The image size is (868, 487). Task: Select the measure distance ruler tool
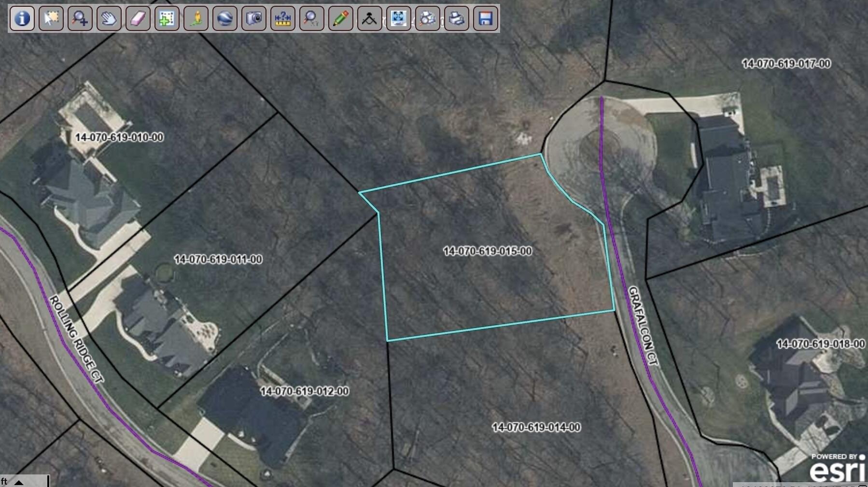[283, 18]
